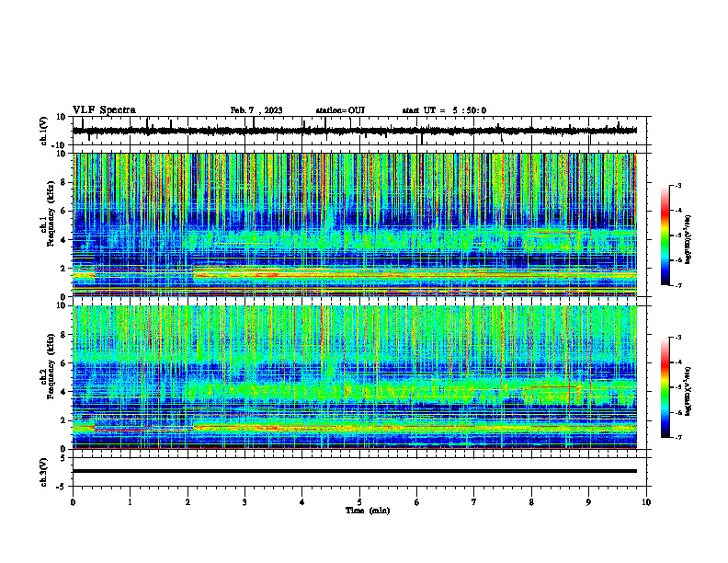The height and width of the screenshot is (563, 728).
Task: Select the upper color bar's log(PSD) label
Action: coord(688,239)
